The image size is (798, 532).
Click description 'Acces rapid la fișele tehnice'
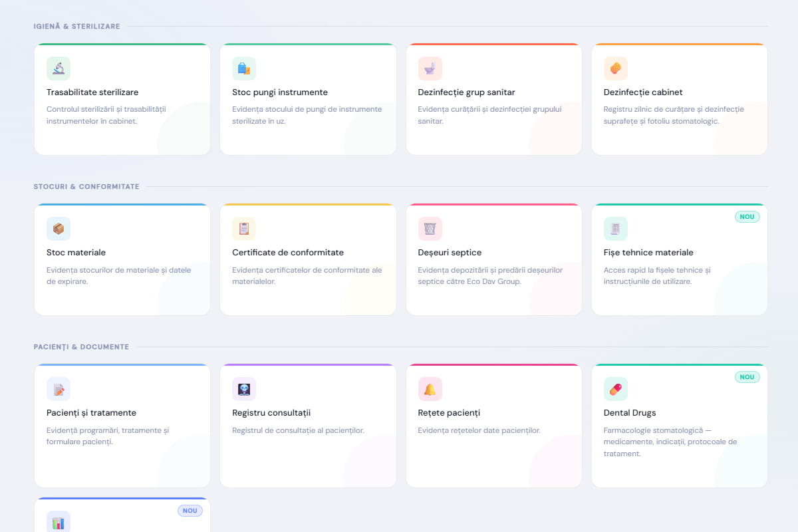(657, 275)
